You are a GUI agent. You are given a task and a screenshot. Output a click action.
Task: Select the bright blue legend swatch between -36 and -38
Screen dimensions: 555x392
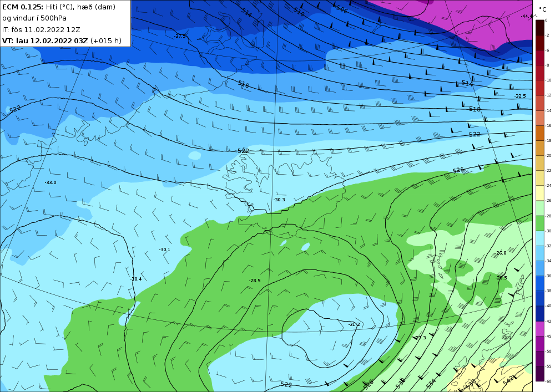(540, 283)
